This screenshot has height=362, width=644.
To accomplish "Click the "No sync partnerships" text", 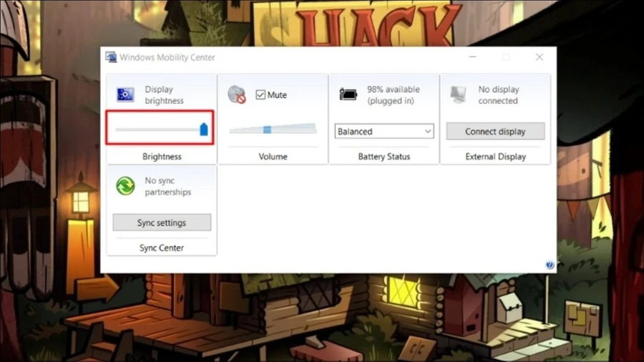I will (x=167, y=186).
